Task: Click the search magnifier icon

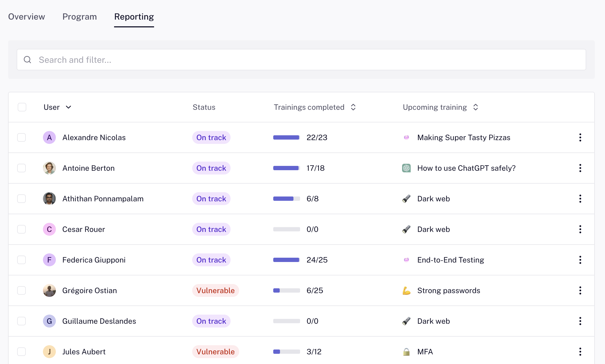Action: click(x=27, y=60)
